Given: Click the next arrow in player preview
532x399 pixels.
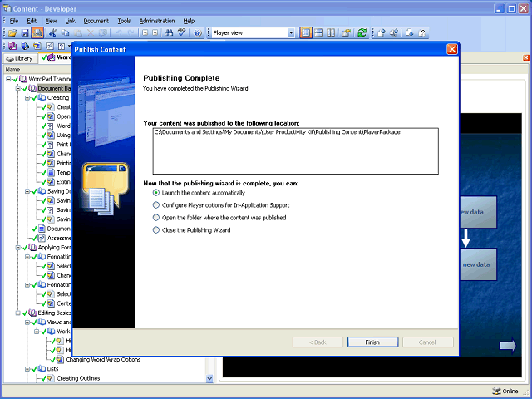Looking at the screenshot, I should 508,346.
